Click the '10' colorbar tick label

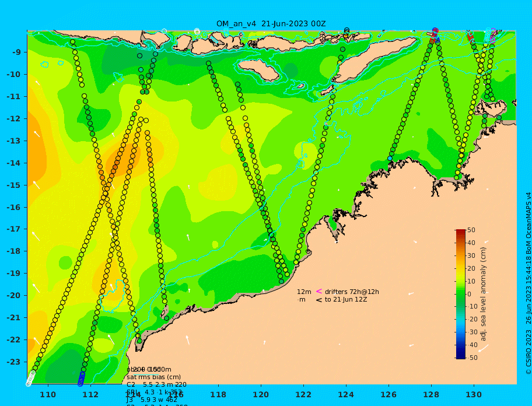(471, 281)
